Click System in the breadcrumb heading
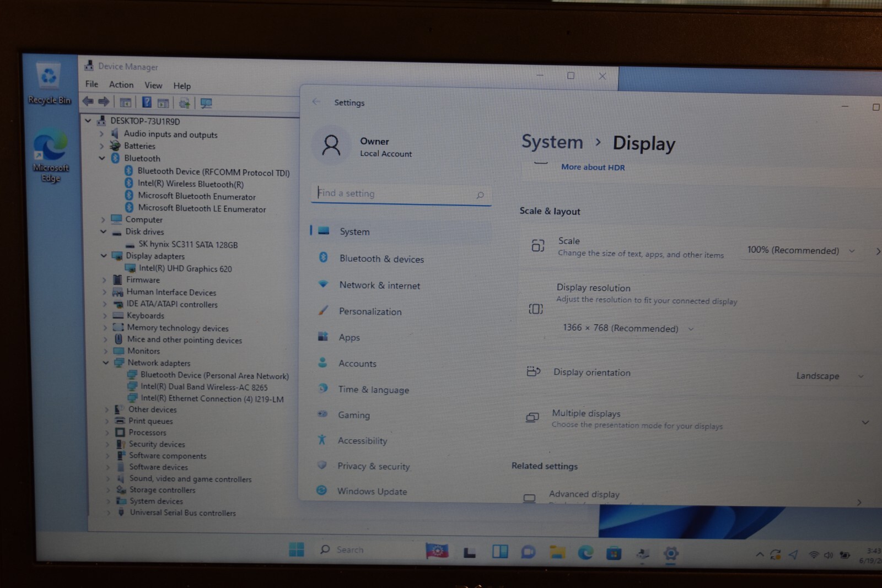Screen dimensions: 882x588 click(552, 142)
